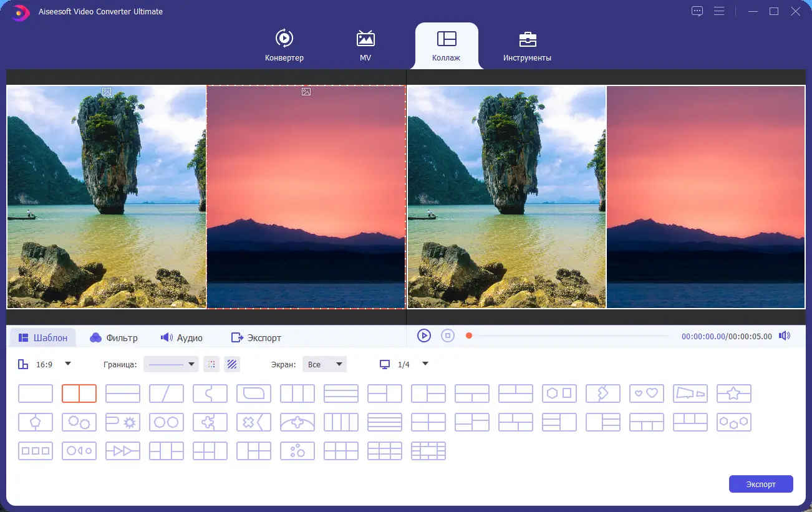The width and height of the screenshot is (812, 512).
Task: Open the hamburger menu in title bar
Action: (719, 11)
